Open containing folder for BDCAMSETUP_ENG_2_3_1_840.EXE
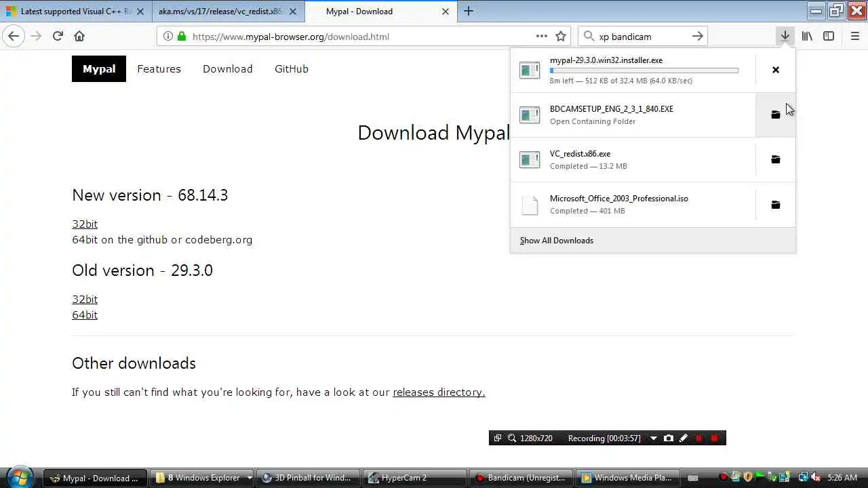This screenshot has height=488, width=868. point(776,115)
